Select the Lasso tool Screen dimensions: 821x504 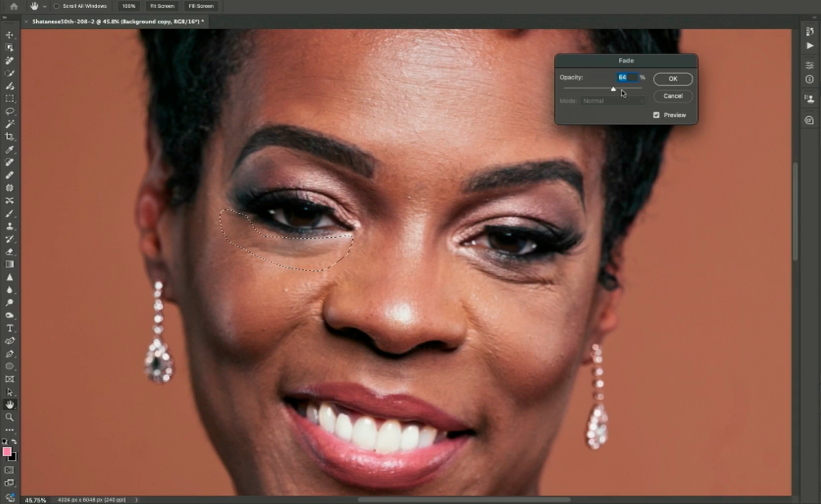coord(10,111)
